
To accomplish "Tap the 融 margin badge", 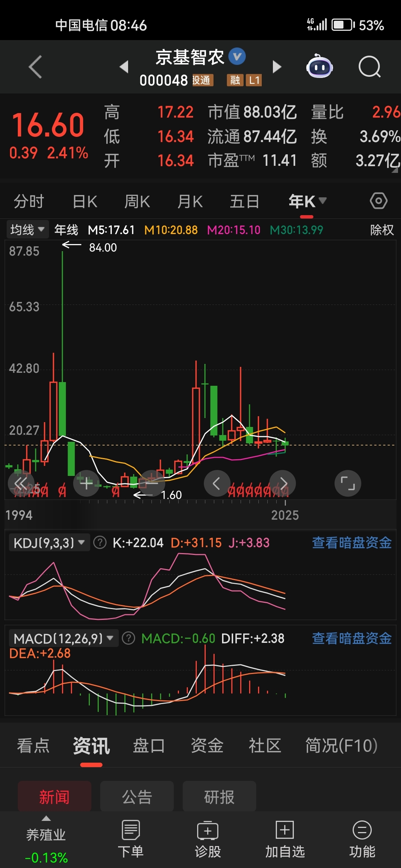I will coord(235,80).
